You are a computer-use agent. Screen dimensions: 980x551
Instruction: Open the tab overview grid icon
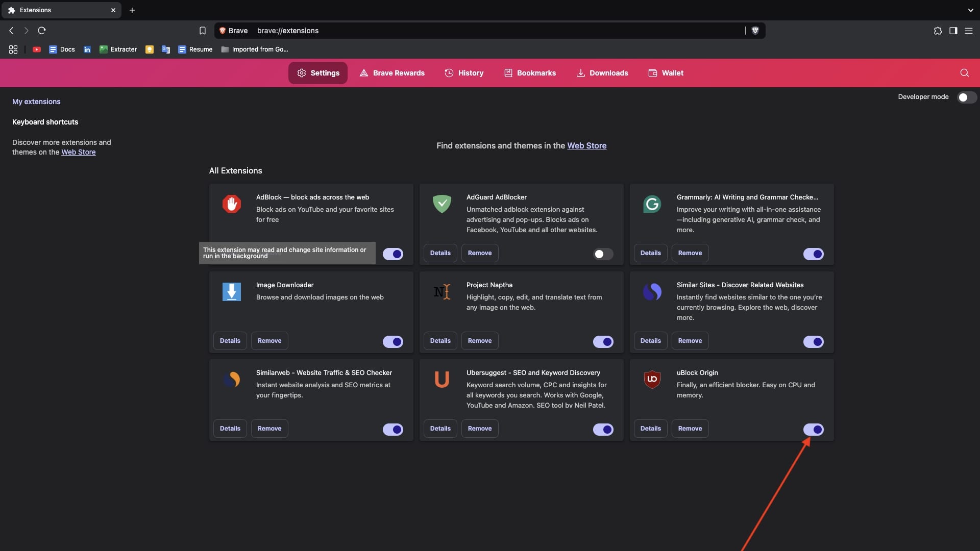pyautogui.click(x=13, y=49)
